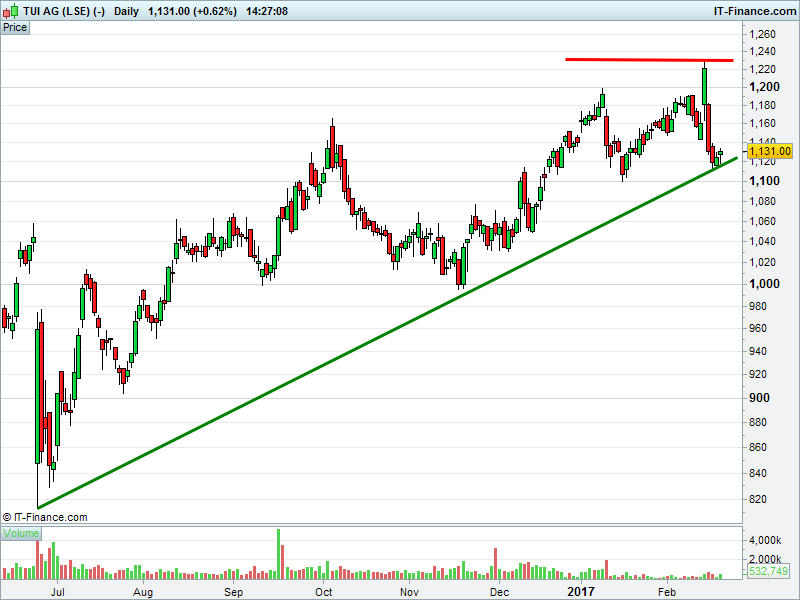800x600 pixels.
Task: Click the Jul label on time axis
Action: tap(58, 592)
